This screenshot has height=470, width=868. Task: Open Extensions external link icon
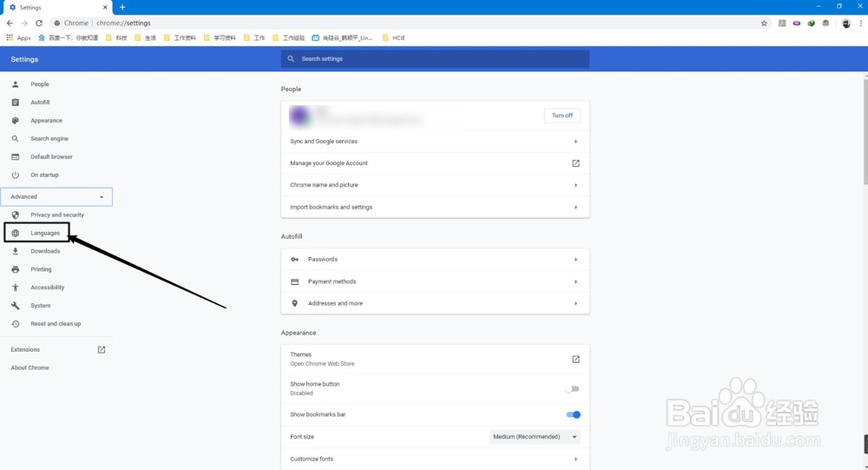[102, 350]
